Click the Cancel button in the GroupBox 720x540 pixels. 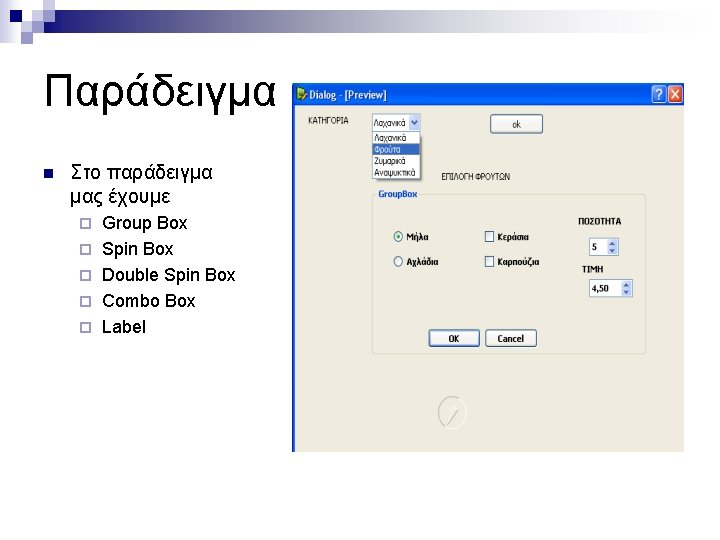coord(511,338)
